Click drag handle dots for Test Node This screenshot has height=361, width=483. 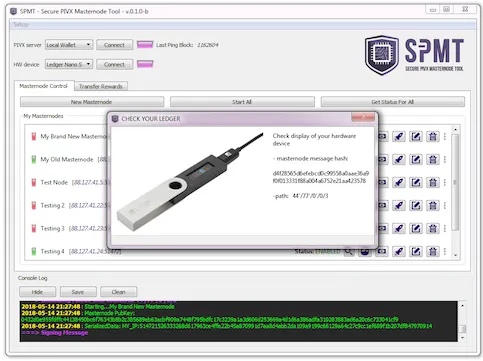445,182
